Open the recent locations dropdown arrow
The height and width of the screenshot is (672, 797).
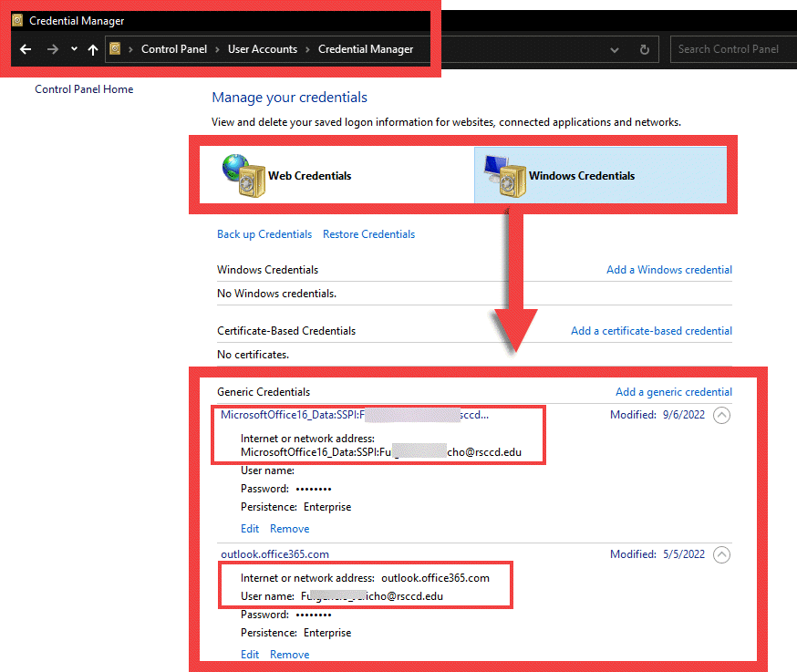[x=74, y=49]
